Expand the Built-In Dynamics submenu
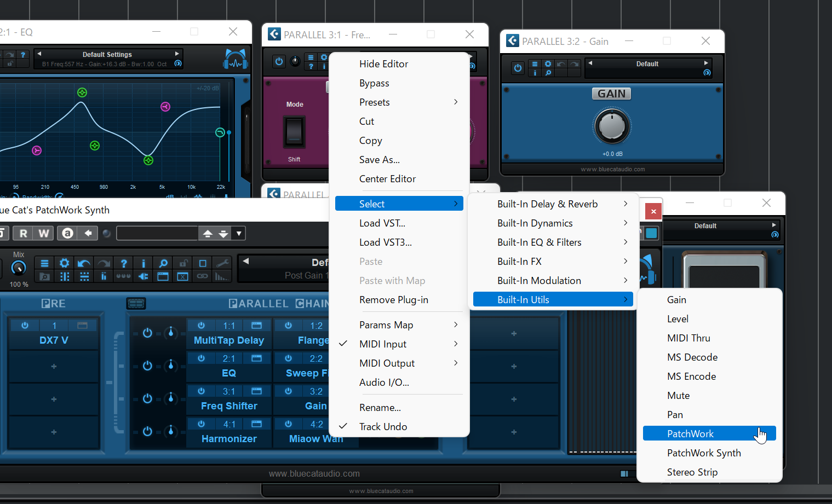 point(553,223)
